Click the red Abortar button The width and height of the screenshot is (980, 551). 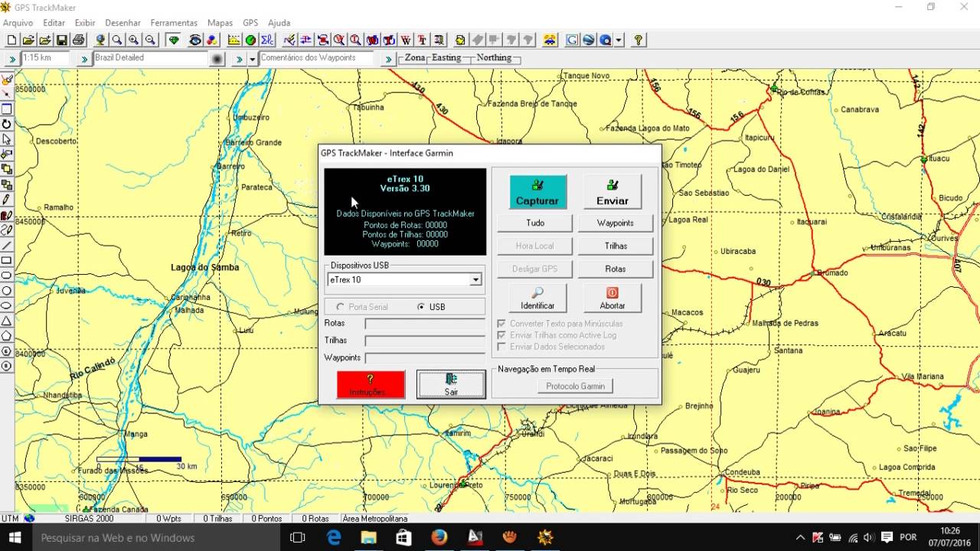612,298
